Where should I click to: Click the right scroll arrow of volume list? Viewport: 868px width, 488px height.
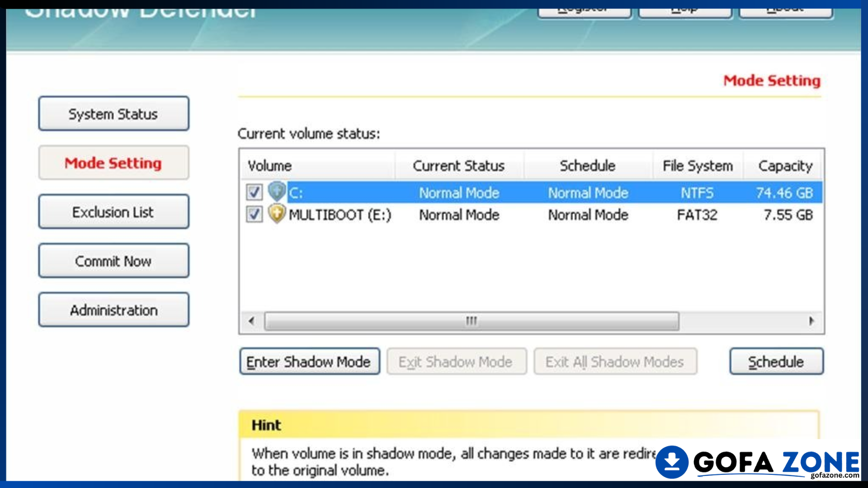point(811,321)
